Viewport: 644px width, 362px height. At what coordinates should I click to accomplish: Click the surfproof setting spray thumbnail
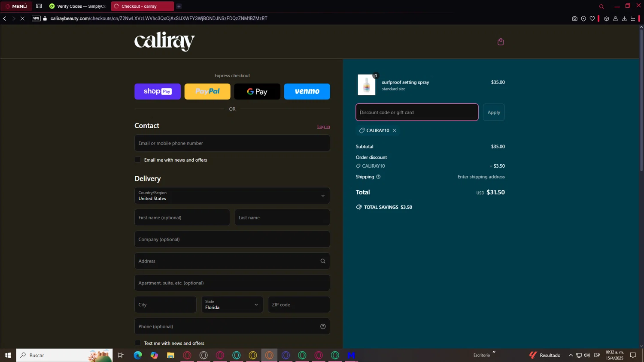coord(367,85)
